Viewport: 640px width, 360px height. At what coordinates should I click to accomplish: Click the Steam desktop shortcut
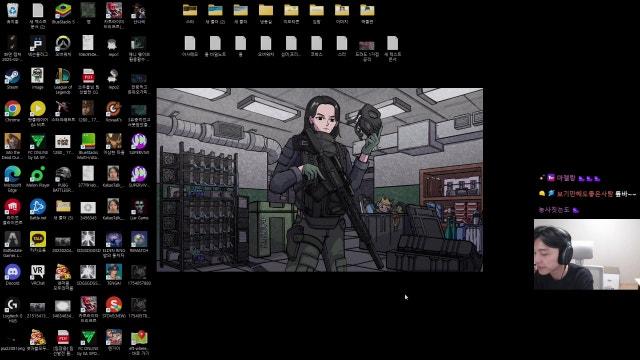coord(12,79)
